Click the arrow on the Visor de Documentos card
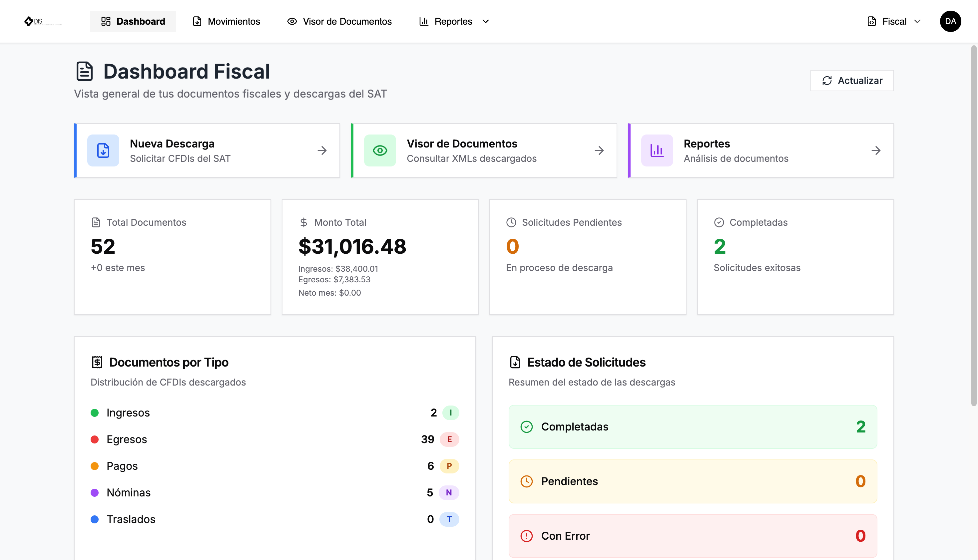Viewport: 978px width, 560px height. tap(599, 150)
